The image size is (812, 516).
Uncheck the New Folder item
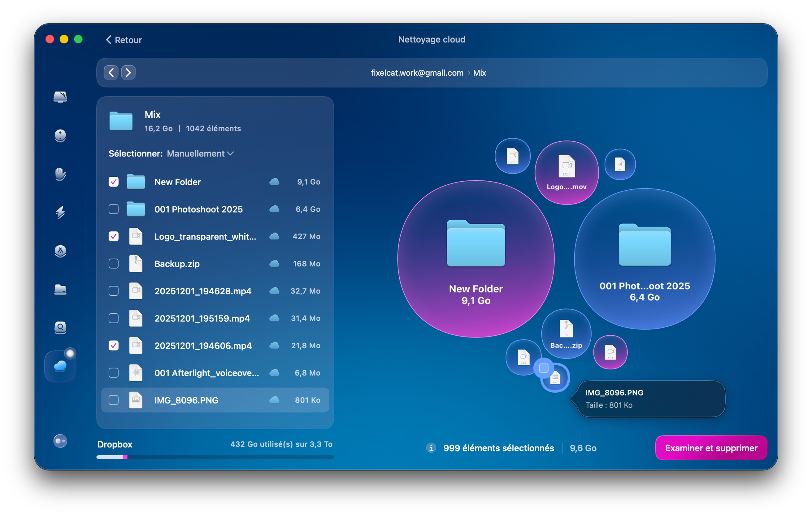pyautogui.click(x=113, y=182)
